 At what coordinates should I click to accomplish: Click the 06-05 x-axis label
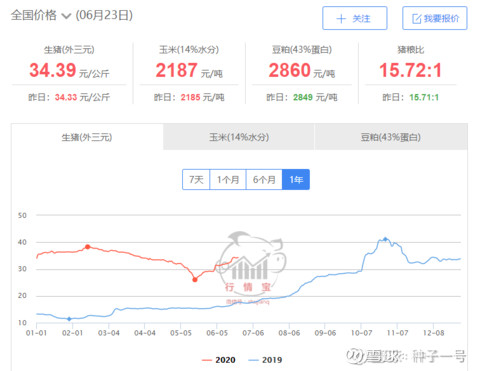pyautogui.click(x=217, y=333)
